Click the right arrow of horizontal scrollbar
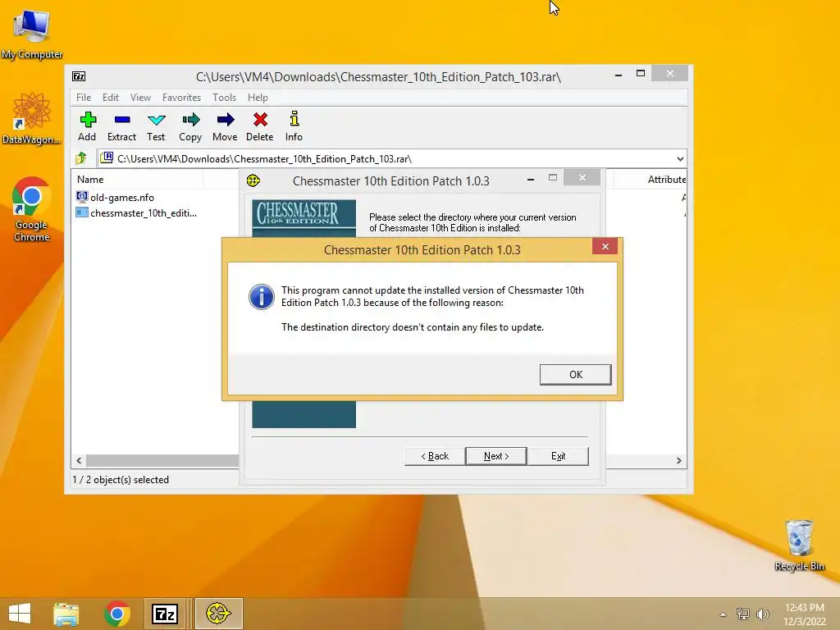This screenshot has height=630, width=840. (x=678, y=461)
